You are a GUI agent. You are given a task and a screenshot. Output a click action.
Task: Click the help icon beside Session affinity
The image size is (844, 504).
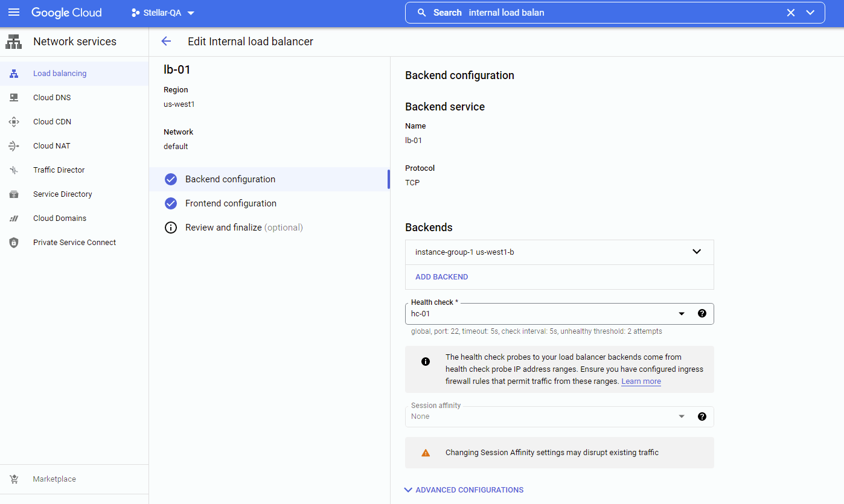(x=702, y=416)
